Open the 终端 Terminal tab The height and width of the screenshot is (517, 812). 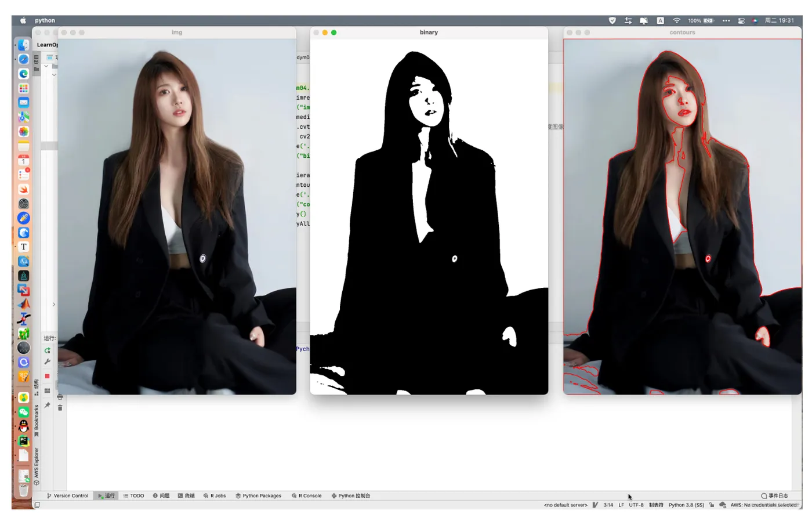pyautogui.click(x=186, y=496)
